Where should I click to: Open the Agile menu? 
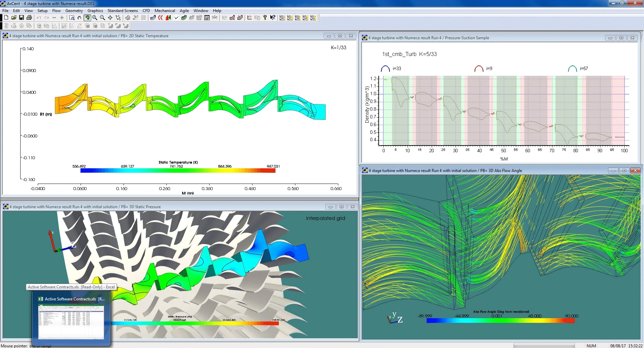pos(184,11)
